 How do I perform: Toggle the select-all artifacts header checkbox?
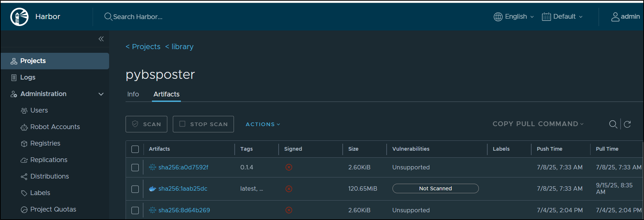coord(135,149)
